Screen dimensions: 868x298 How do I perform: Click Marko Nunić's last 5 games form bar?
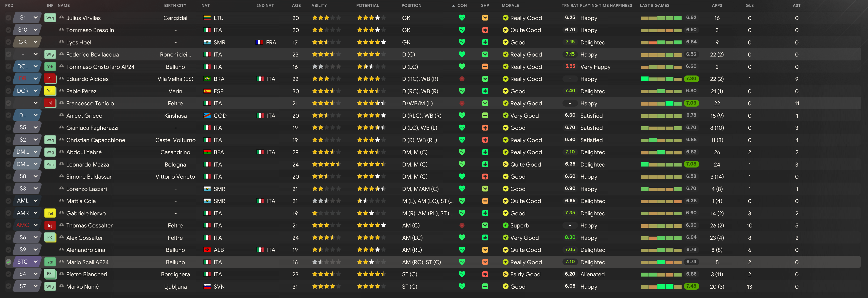pos(661,287)
